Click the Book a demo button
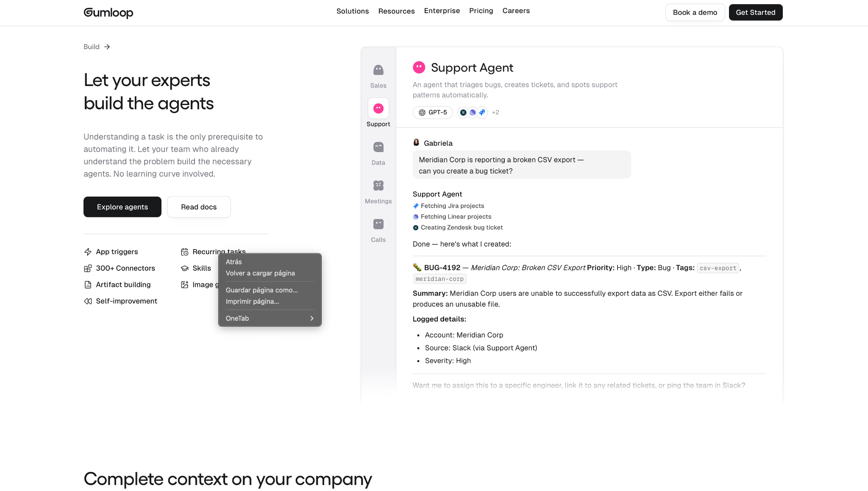This screenshot has width=868, height=491. pos(695,13)
